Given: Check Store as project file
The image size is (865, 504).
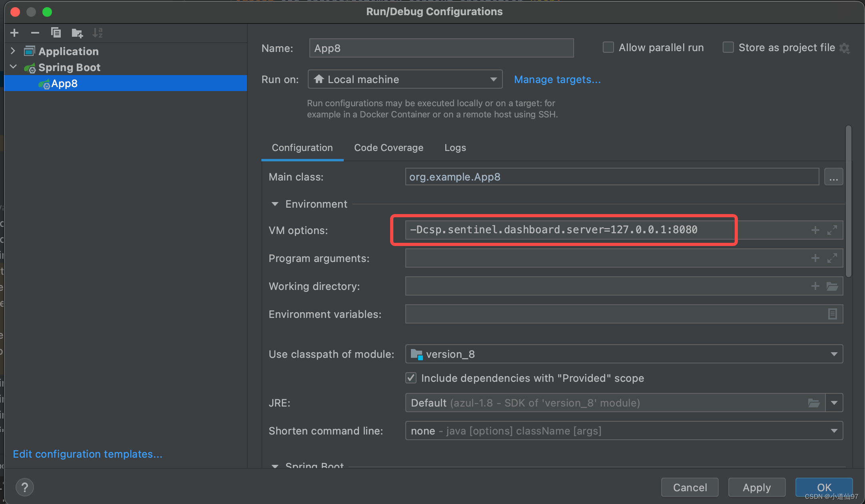Looking at the screenshot, I should tap(728, 48).
